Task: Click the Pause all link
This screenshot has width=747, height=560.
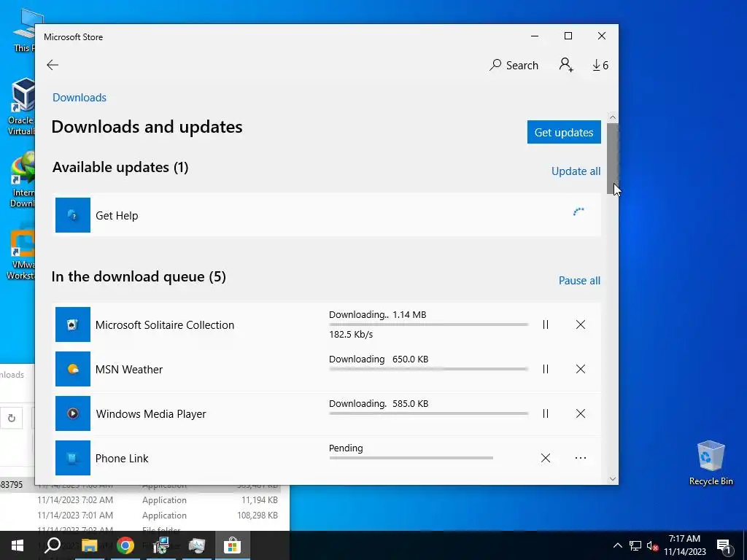Action: tap(579, 281)
